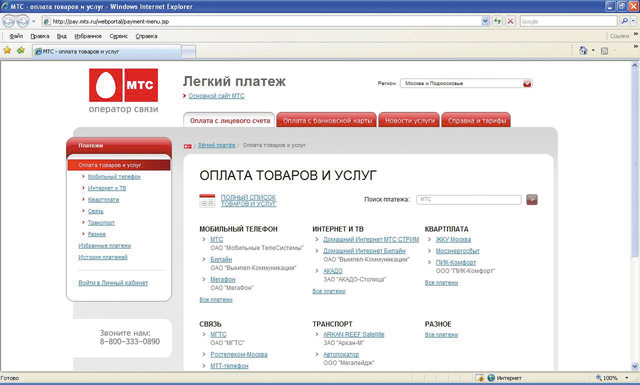Open История платежей link
640x385 pixels.
point(103,257)
